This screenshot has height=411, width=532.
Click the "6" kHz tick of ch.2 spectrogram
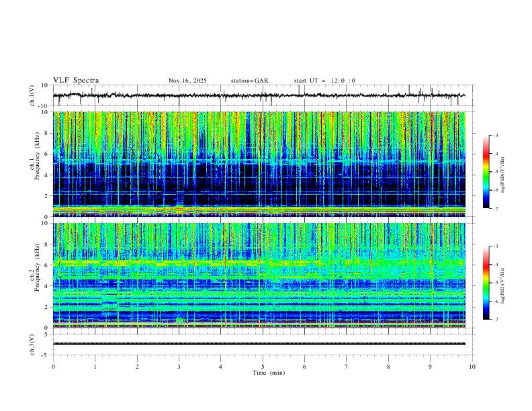(47, 265)
